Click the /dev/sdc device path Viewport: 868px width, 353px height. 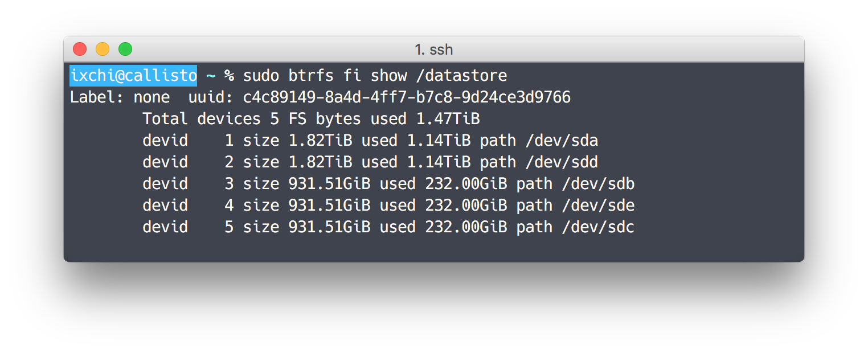pos(598,227)
